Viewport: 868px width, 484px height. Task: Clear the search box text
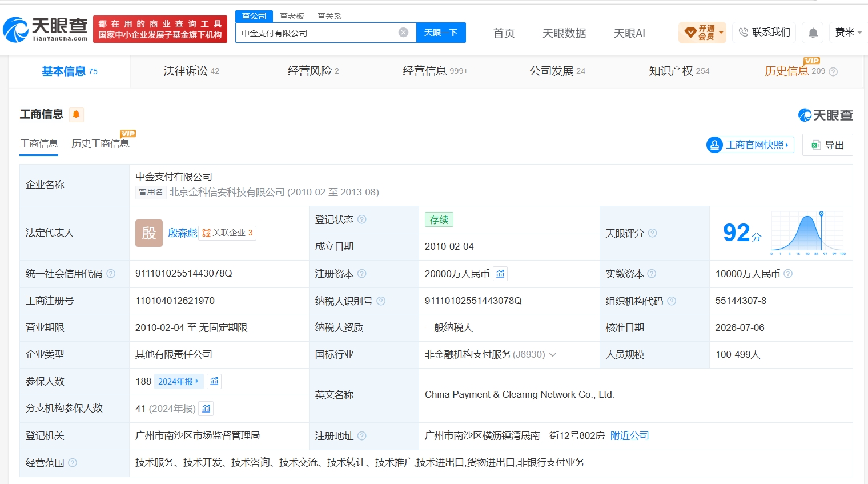(403, 33)
